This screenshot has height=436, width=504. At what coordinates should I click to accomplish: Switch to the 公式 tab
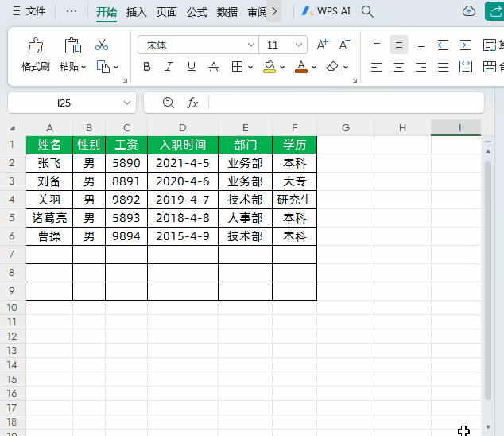(197, 12)
